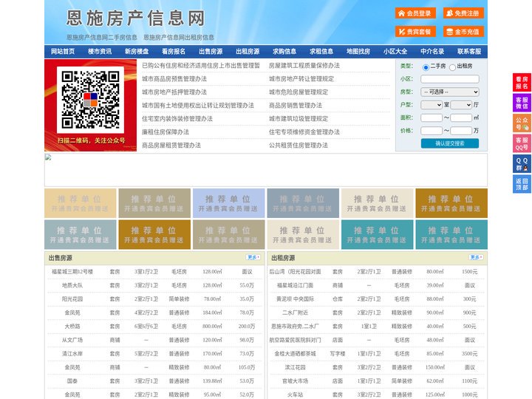Viewport: 532px width, 399px height.
Task: Open the 求购信息 menu item
Action: pos(284,52)
